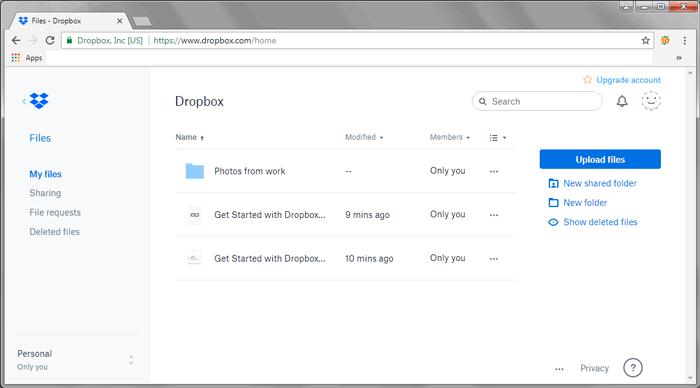
Task: Select the Files - Dropbox browser tab
Action: point(69,21)
